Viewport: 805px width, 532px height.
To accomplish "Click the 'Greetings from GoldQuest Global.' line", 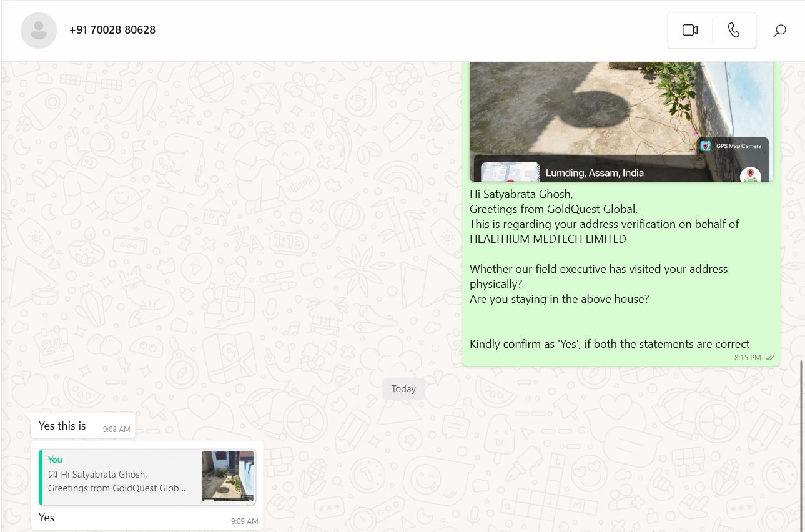I will [x=553, y=209].
